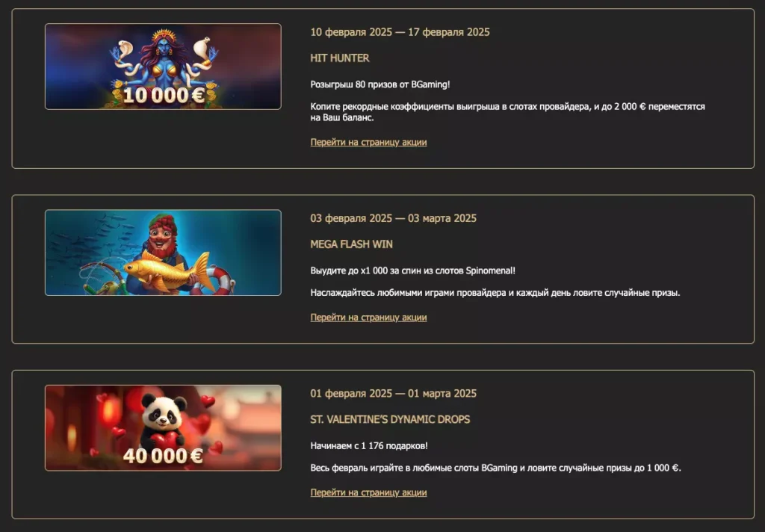Click the text about x1 000 Spinomenal spins
The height and width of the screenshot is (532, 765).
click(412, 270)
